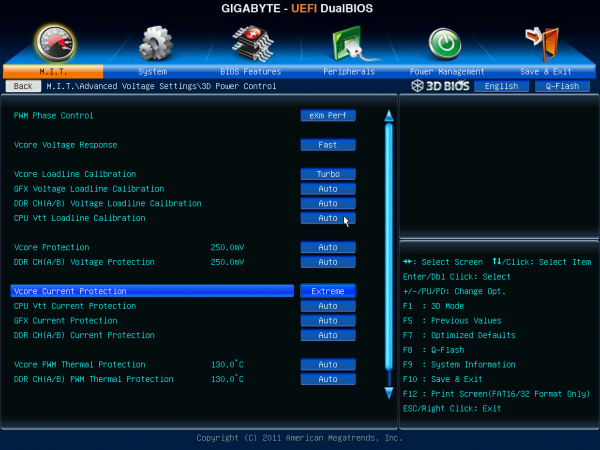Open GFX Current Protection Auto option
Screen dimensions: 600x450
point(328,321)
